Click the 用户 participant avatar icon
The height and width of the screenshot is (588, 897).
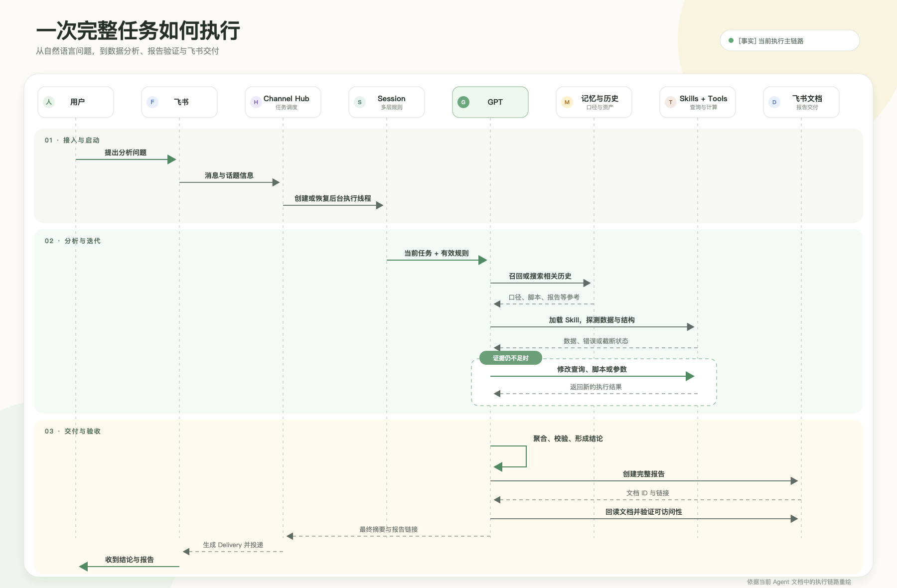click(49, 102)
